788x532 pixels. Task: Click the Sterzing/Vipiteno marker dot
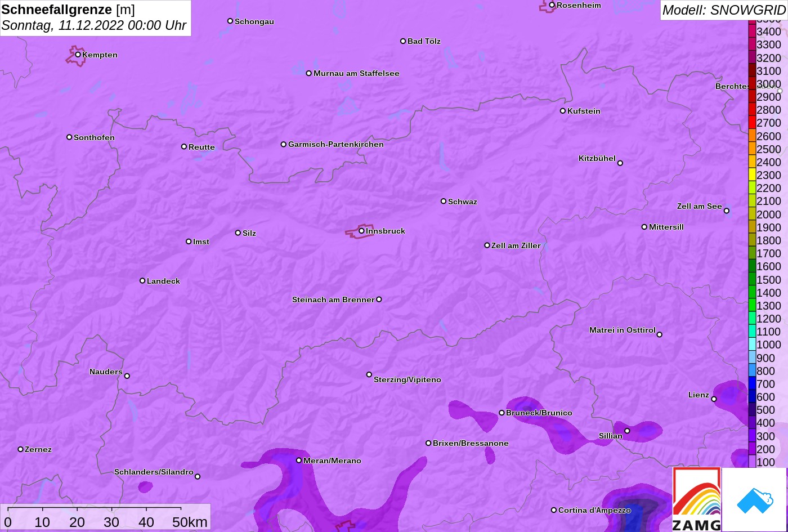[369, 374]
